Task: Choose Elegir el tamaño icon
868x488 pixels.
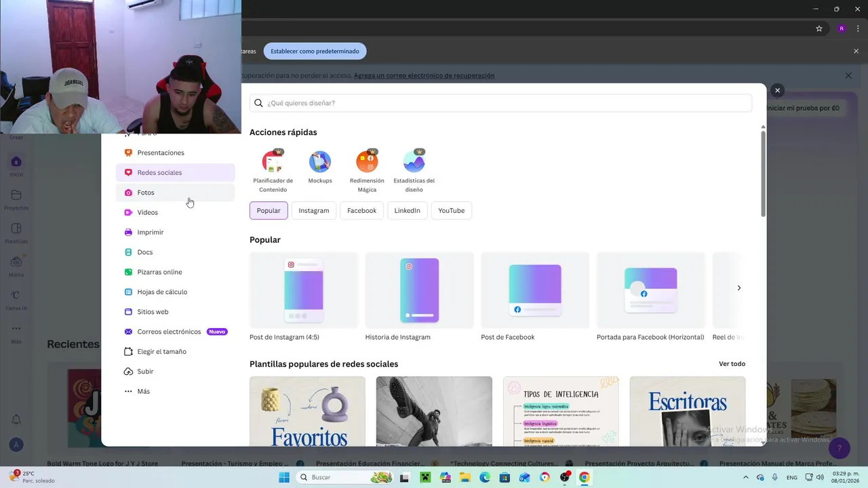Action: click(x=128, y=351)
